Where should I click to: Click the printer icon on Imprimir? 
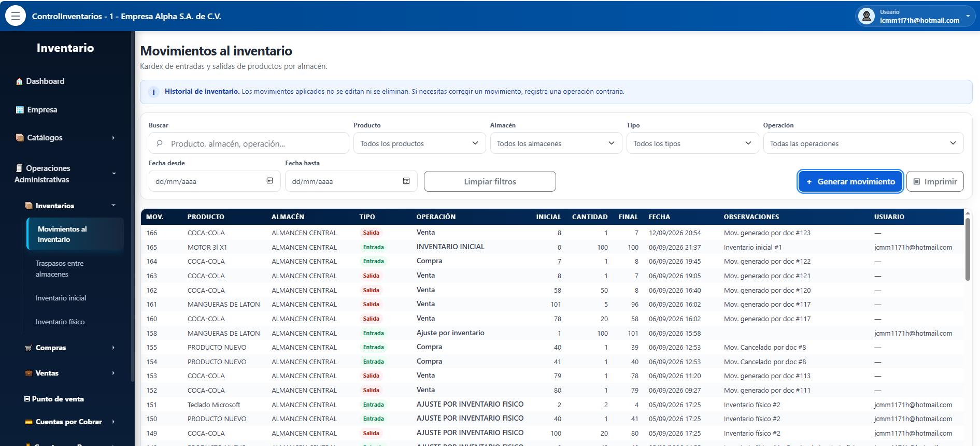pyautogui.click(x=917, y=181)
